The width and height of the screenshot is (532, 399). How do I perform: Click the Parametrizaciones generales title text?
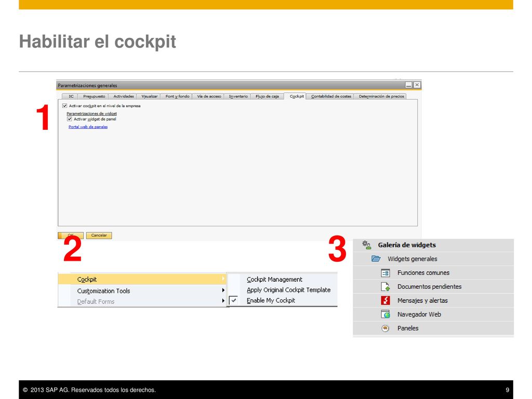(x=87, y=86)
